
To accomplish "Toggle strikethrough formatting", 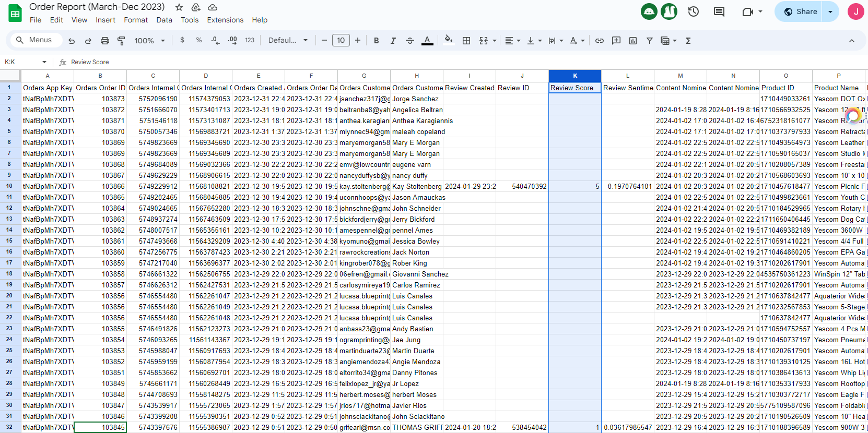I will (x=410, y=40).
